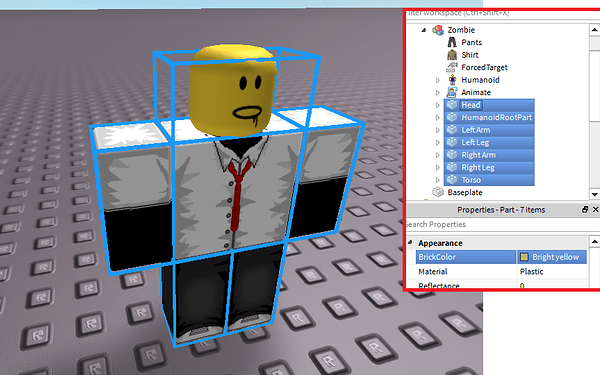
Task: Select the BrickColor property row
Action: (501, 257)
